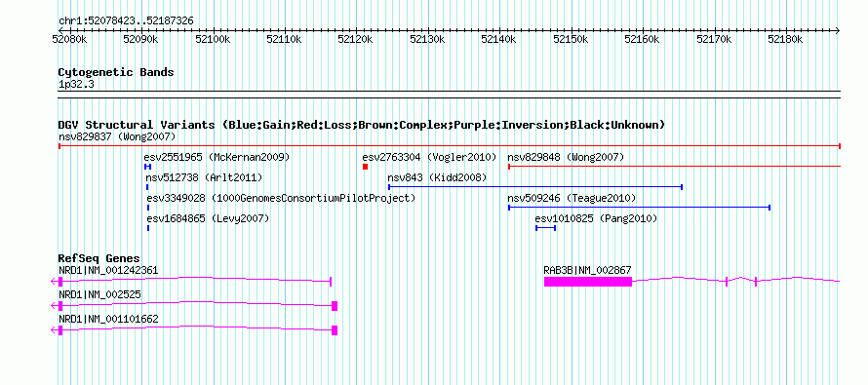Select the blue esv3349028 gain tick
Image resolution: width=868 pixels, height=385 pixels.
(148, 208)
